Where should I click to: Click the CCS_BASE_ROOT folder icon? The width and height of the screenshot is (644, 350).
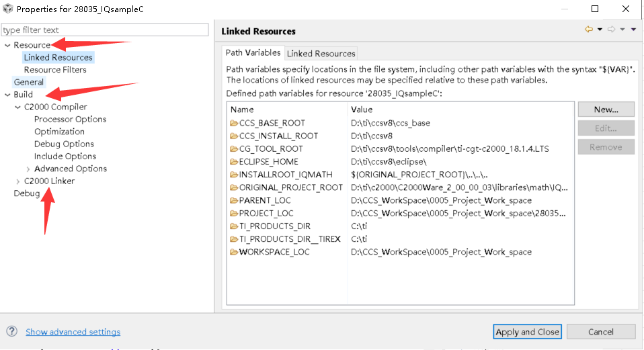point(234,123)
